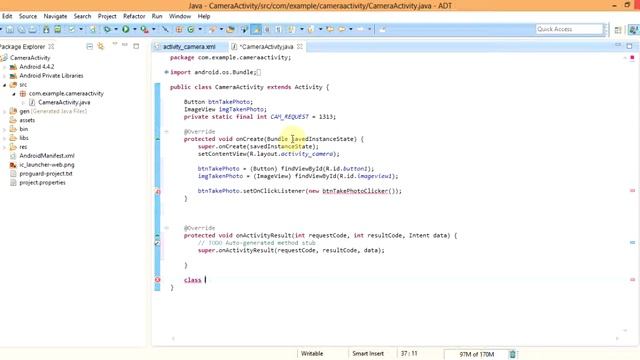This screenshot has width=640, height=360.
Task: Click the Open Type toolbar icon
Action: (x=231, y=29)
